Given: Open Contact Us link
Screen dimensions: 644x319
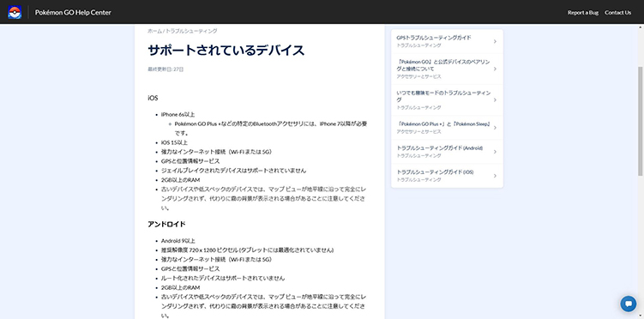Looking at the screenshot, I should point(617,12).
